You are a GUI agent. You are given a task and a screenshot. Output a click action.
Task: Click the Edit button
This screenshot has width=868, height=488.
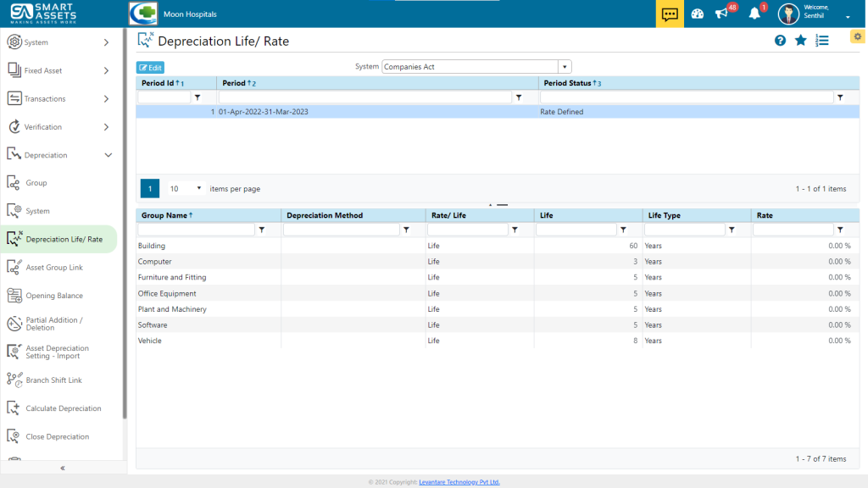tap(150, 67)
